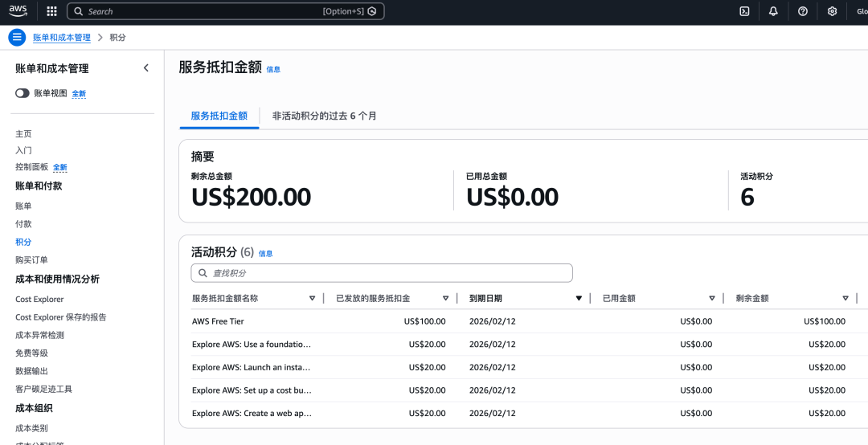Screen dimensions: 868x445
Task: Click 信息 link beside 服务抵扣金额 heading
Action: click(x=273, y=69)
